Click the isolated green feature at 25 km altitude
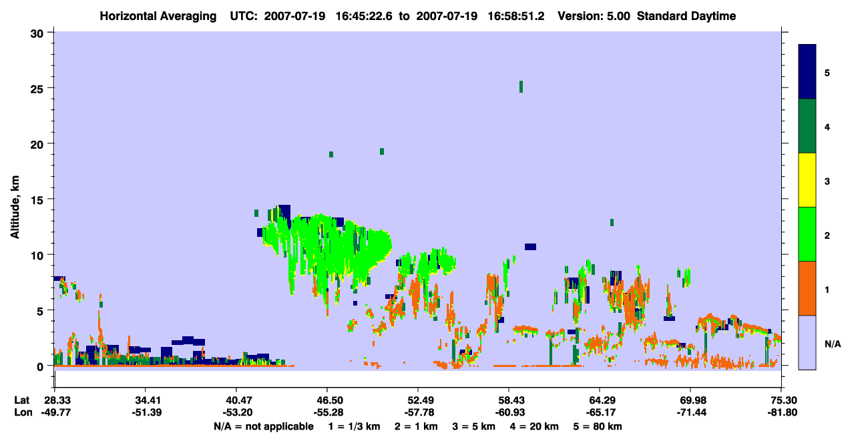Image resolution: width=868 pixels, height=445 pixels. 521,87
